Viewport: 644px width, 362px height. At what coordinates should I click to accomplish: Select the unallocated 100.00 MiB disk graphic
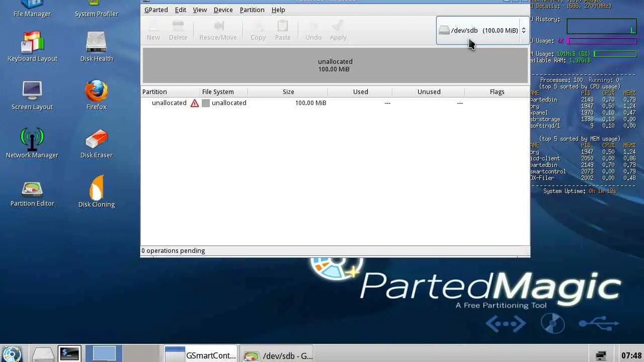[x=335, y=65]
